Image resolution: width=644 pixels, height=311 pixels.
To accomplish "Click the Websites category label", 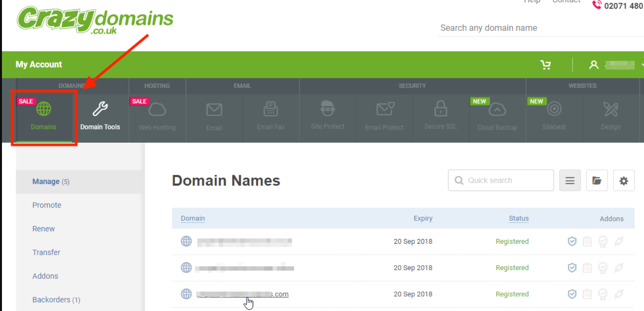I will (x=582, y=86).
